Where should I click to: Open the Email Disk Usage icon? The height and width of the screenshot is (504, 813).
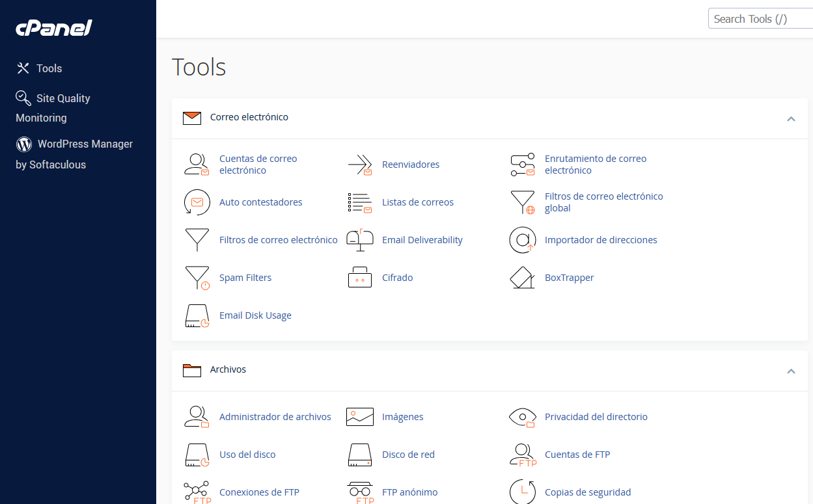(197, 315)
